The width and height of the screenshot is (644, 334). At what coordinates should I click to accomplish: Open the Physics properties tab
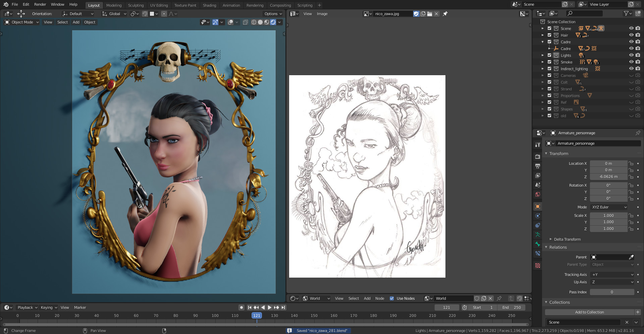pyautogui.click(x=538, y=216)
